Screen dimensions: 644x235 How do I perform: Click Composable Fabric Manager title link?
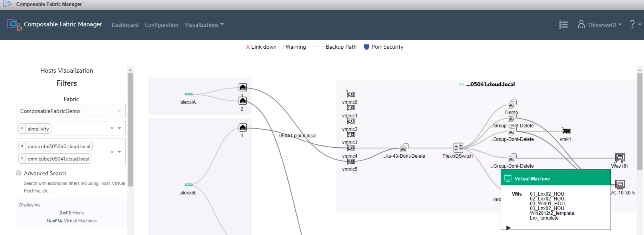click(63, 24)
